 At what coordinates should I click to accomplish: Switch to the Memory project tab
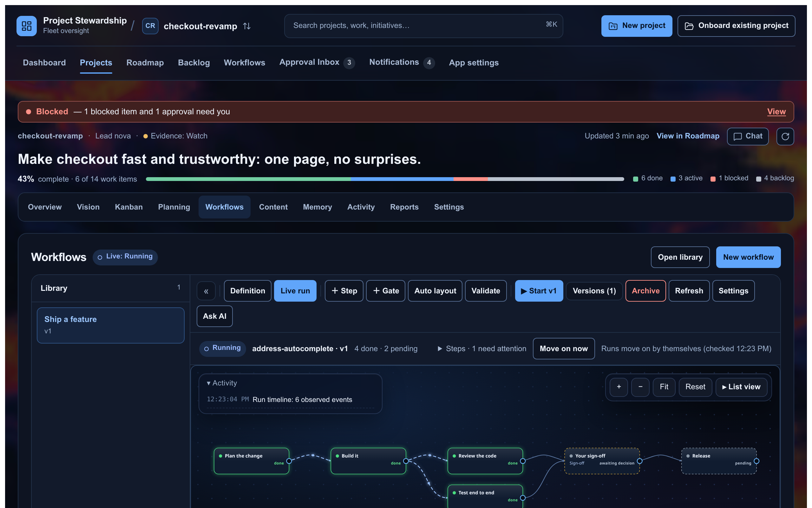317,207
